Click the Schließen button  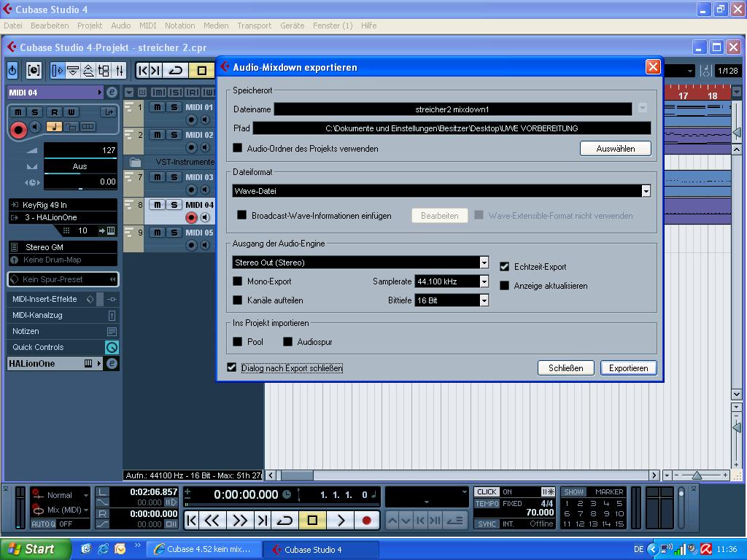tap(565, 368)
